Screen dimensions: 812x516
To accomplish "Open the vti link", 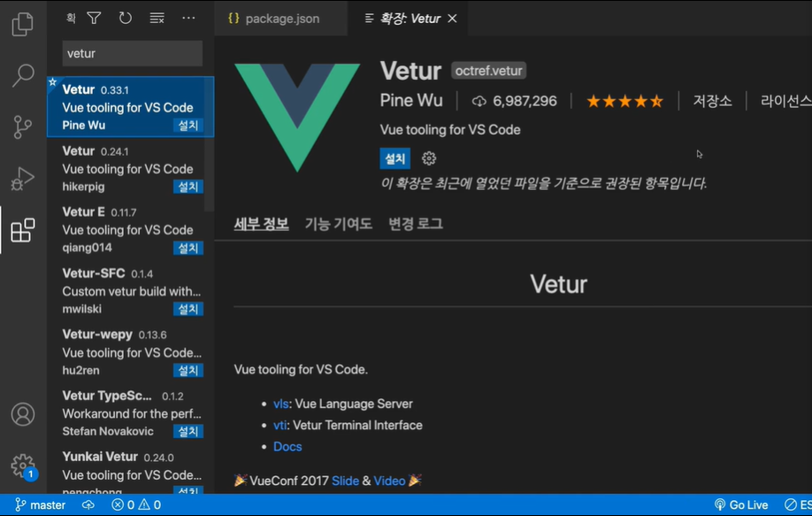I will [x=280, y=426].
